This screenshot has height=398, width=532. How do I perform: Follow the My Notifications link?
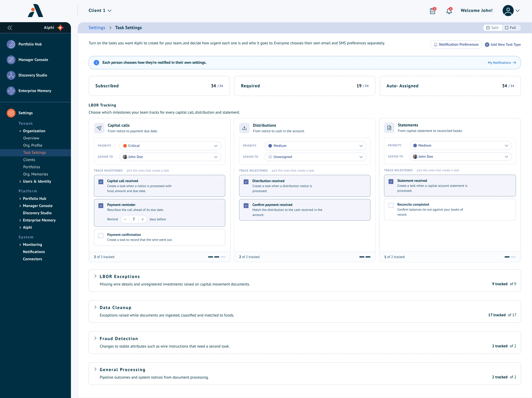click(502, 63)
